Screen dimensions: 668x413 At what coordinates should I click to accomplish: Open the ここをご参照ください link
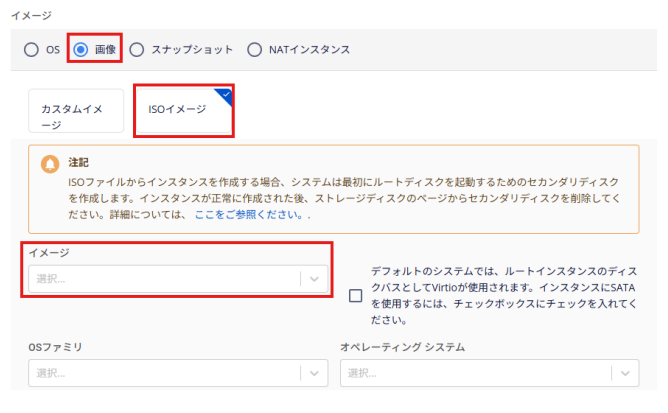coord(248,215)
